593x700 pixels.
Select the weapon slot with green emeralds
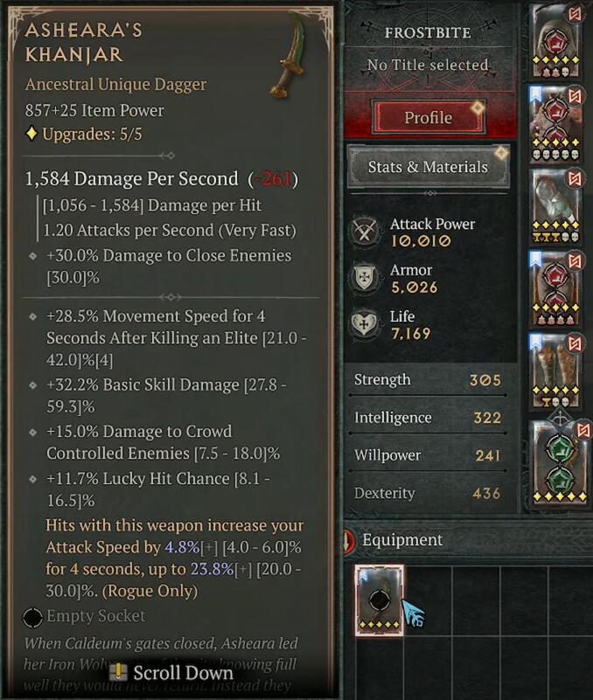coord(560,463)
